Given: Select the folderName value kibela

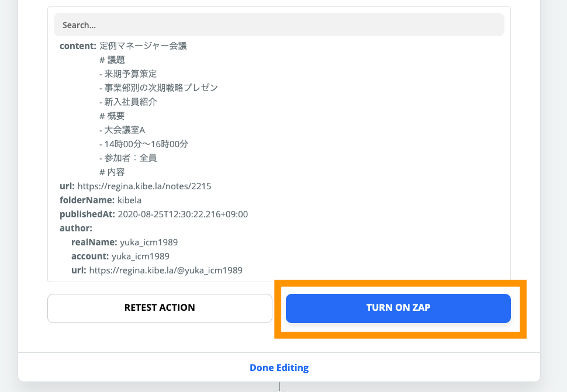Looking at the screenshot, I should [x=130, y=200].
